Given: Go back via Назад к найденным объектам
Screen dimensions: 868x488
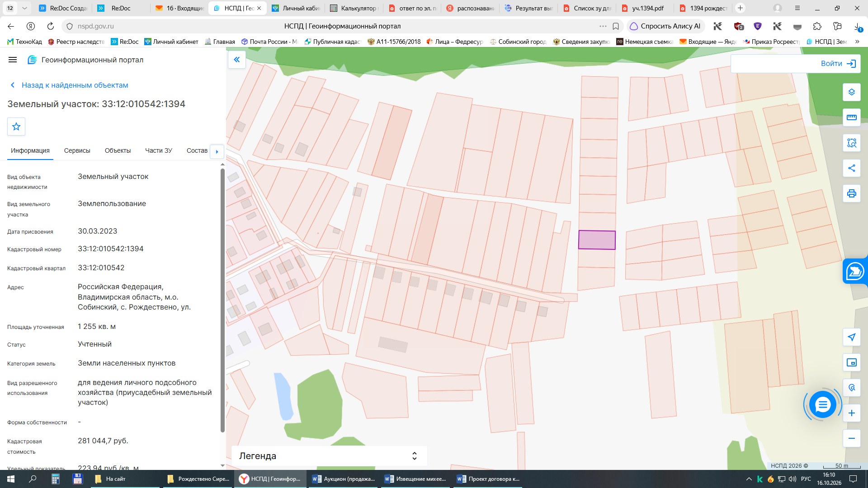Looking at the screenshot, I should tap(69, 85).
